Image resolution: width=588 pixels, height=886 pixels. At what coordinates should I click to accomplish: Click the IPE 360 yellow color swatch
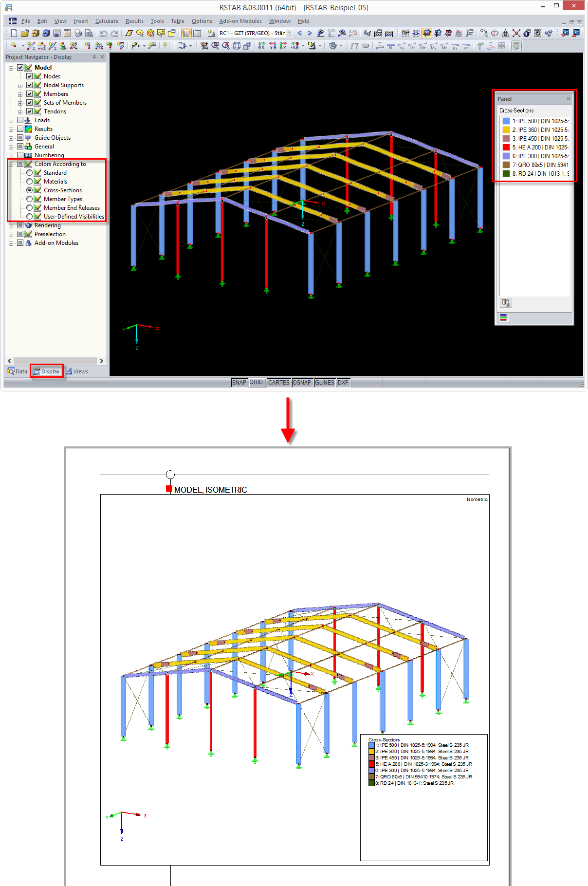tap(506, 130)
